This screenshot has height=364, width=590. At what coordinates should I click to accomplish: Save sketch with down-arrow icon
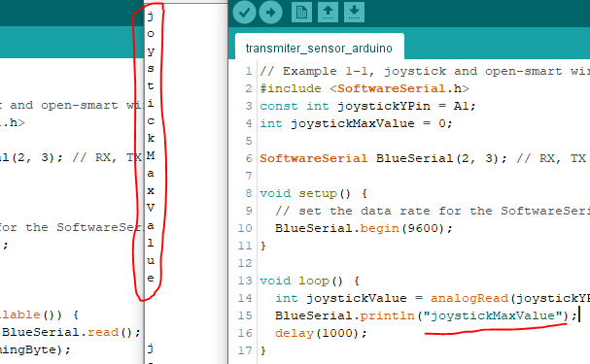click(x=354, y=12)
